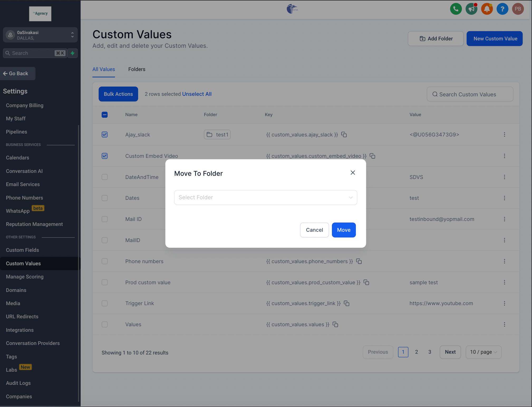Click the notification bell icon top-right

coord(487,8)
